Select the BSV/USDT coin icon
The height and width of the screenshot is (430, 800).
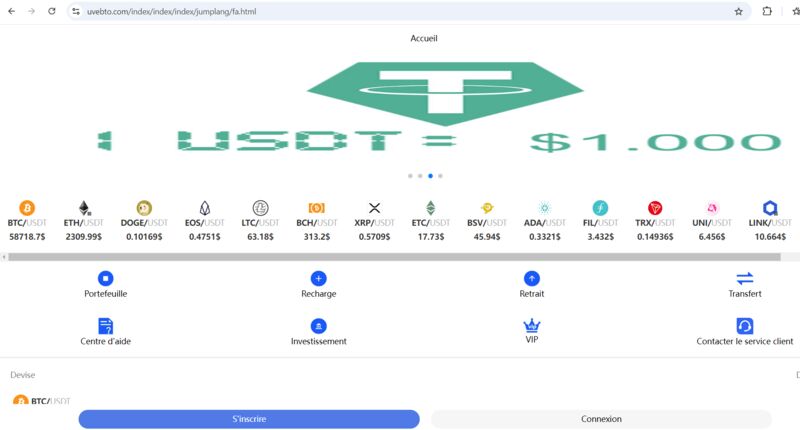487,208
